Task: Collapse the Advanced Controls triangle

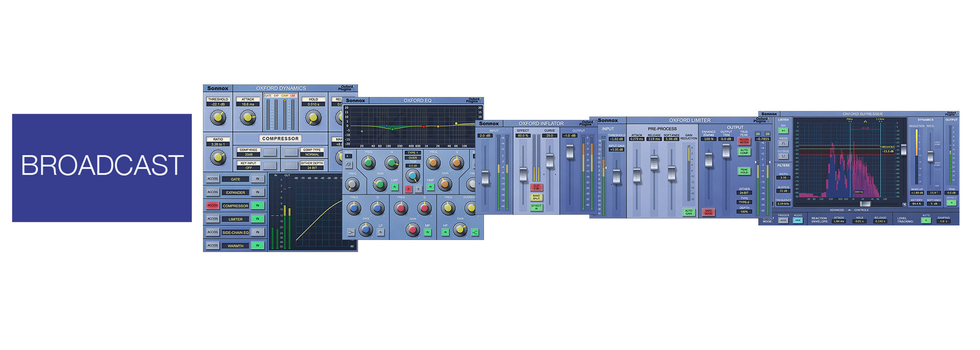Action: point(849,210)
